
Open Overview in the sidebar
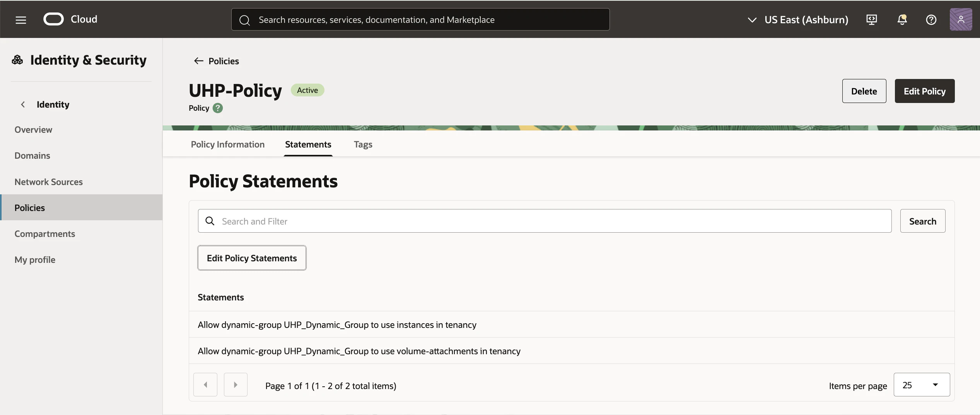(81, 130)
